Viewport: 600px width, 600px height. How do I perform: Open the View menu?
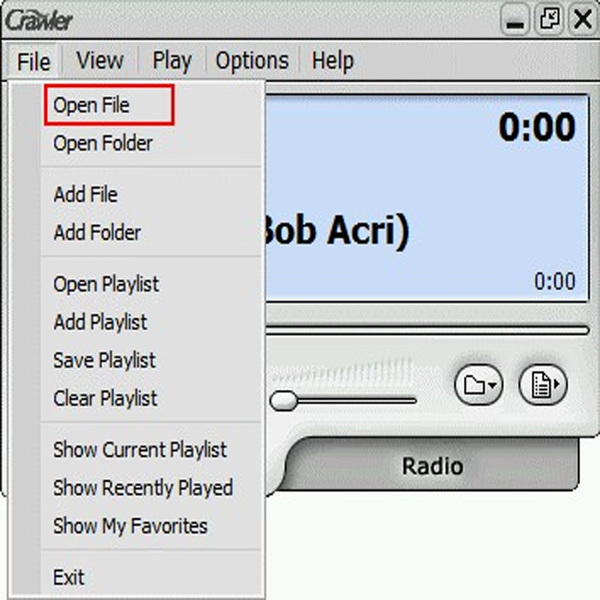(100, 60)
